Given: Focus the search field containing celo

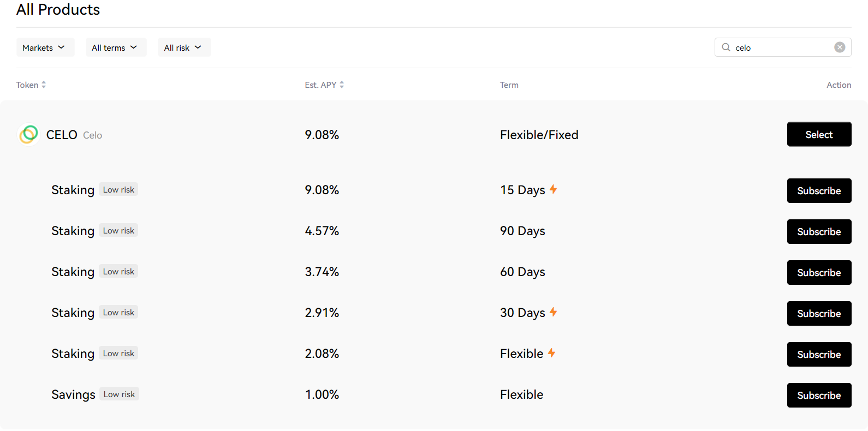Looking at the screenshot, I should [x=781, y=47].
